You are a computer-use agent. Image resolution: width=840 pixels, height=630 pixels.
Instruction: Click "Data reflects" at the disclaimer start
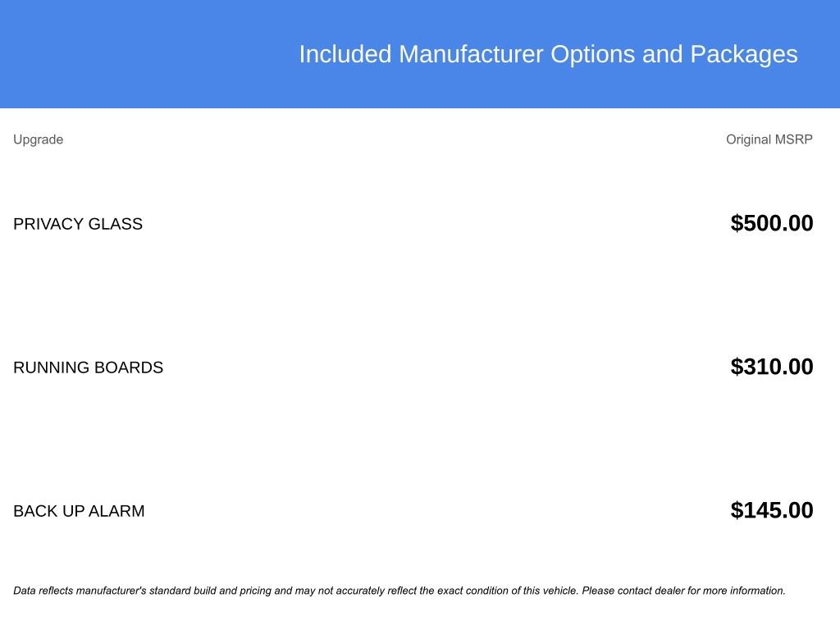click(42, 591)
